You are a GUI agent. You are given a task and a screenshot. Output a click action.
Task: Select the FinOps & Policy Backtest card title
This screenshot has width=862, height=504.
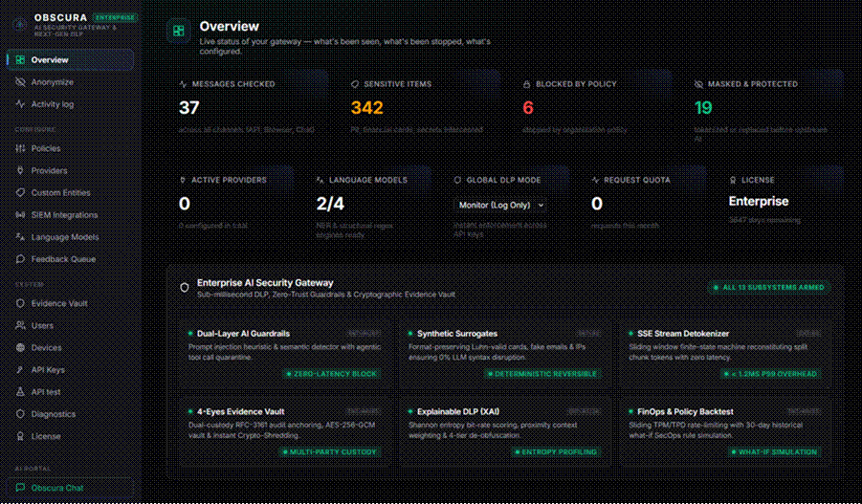[x=685, y=411]
